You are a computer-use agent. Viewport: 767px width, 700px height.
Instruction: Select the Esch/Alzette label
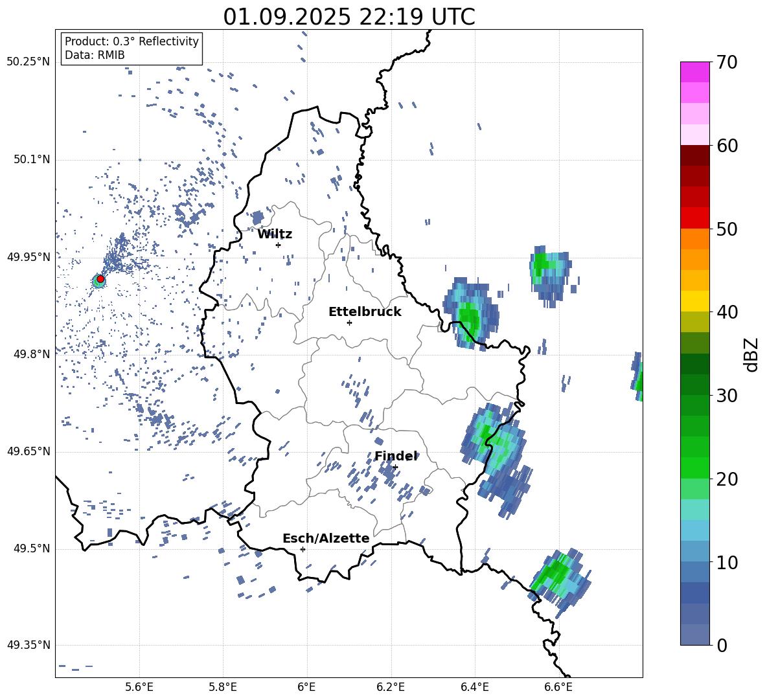click(326, 538)
